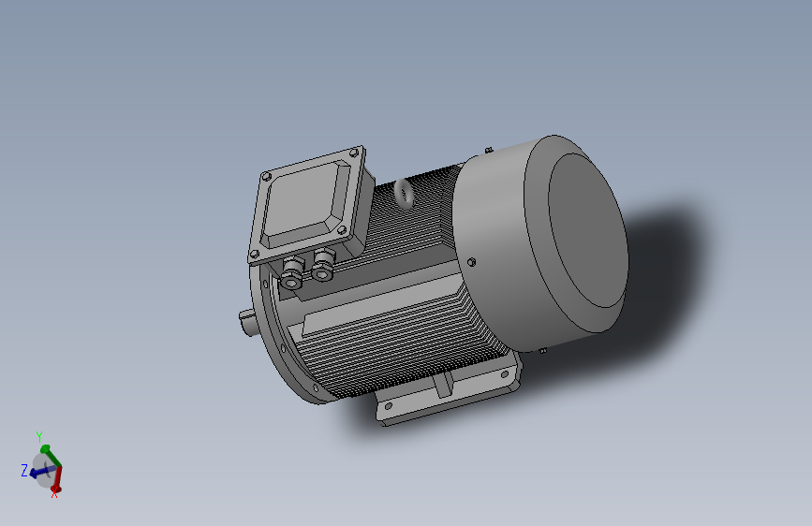This screenshot has width=812, height=526.
Task: Select the motor's round fan cover end face
Action: pos(588,230)
